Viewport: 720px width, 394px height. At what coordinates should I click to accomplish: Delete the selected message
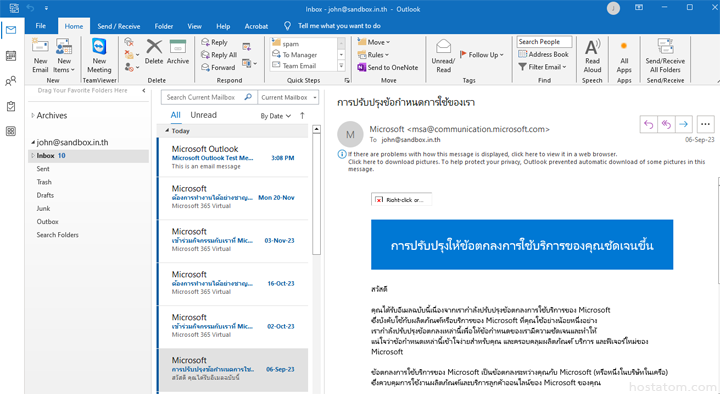tap(154, 52)
